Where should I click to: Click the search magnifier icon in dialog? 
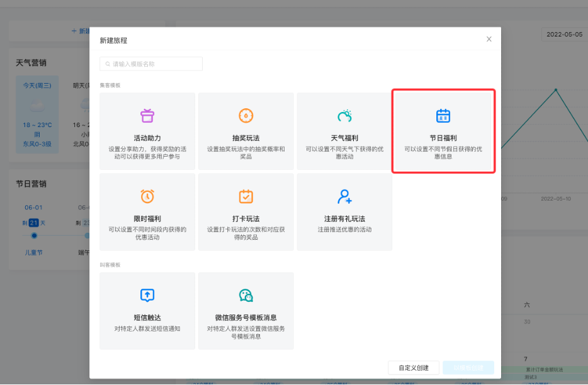(108, 64)
